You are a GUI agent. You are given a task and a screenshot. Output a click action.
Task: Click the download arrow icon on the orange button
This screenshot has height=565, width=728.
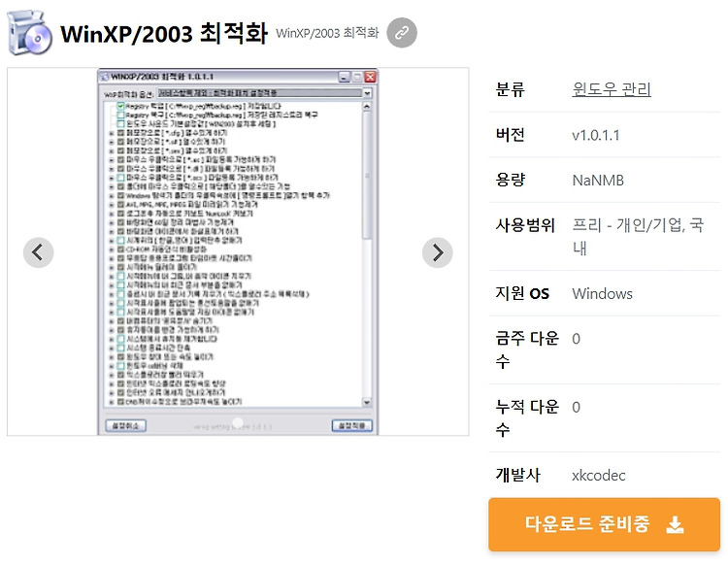point(675,524)
